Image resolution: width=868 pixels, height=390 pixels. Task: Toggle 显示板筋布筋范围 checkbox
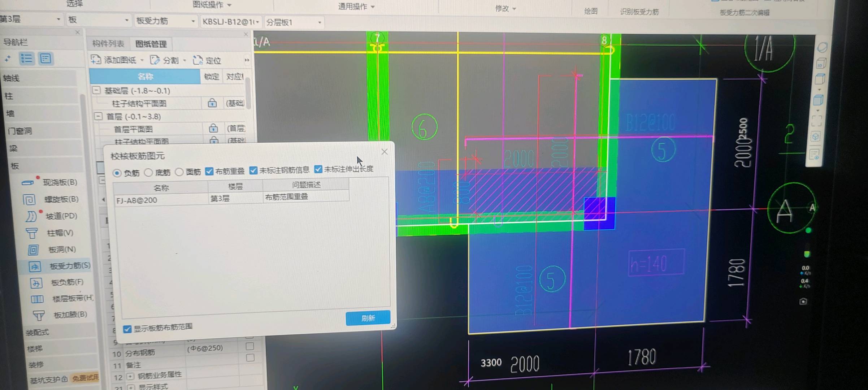[x=127, y=329]
